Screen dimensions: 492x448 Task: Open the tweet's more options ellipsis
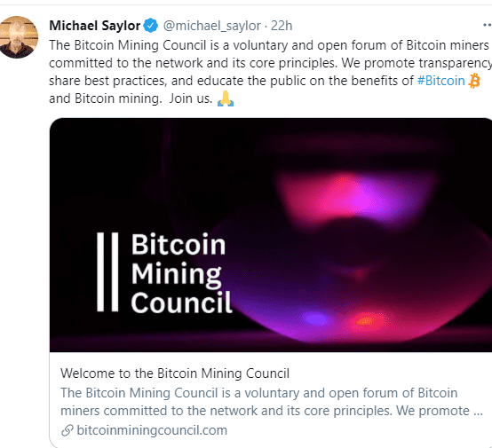click(488, 25)
